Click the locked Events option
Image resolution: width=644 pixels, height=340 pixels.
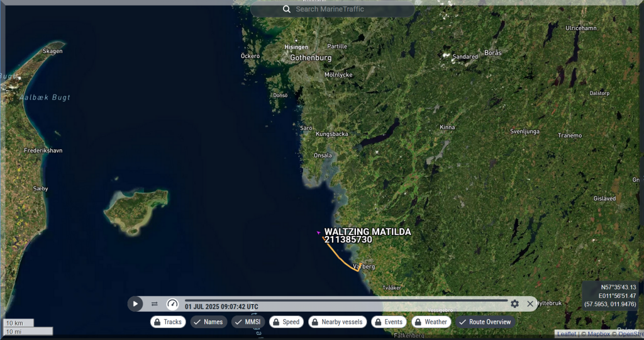(x=388, y=322)
